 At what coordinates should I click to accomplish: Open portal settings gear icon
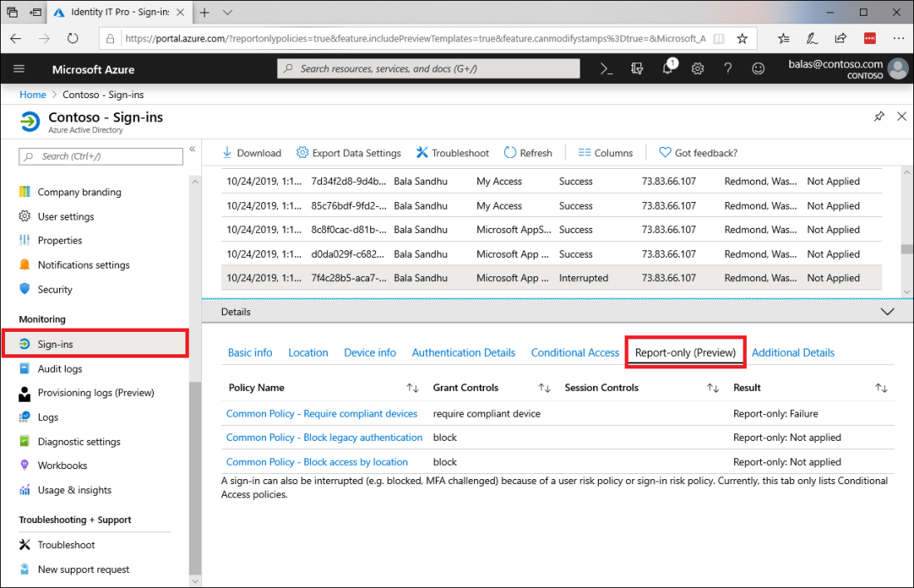click(x=697, y=68)
